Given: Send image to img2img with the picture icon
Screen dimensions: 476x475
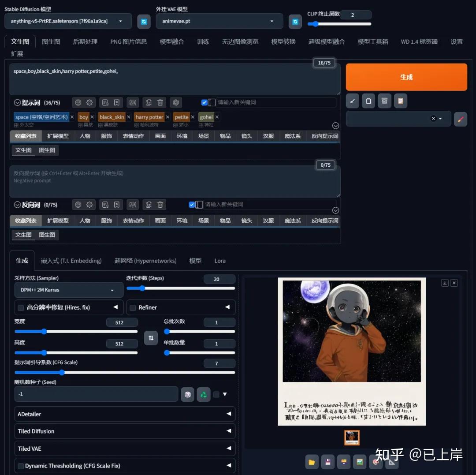Looking at the screenshot, I should (360, 462).
